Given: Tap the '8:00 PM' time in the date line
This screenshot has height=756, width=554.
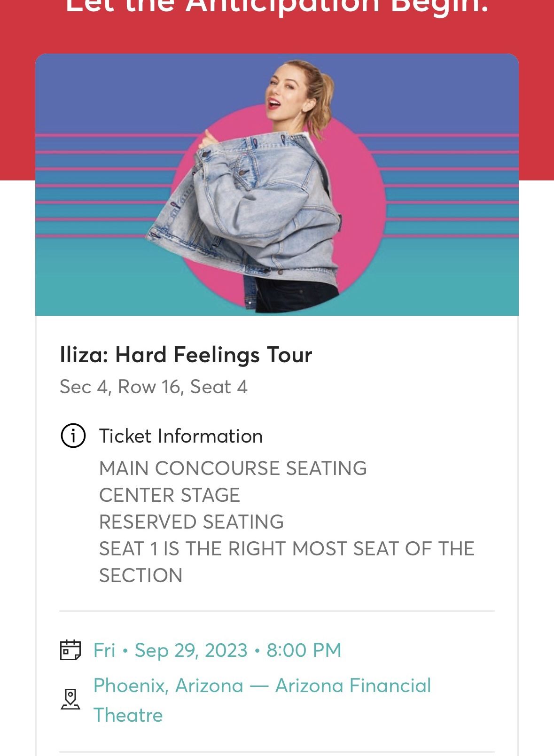Looking at the screenshot, I should [x=304, y=650].
